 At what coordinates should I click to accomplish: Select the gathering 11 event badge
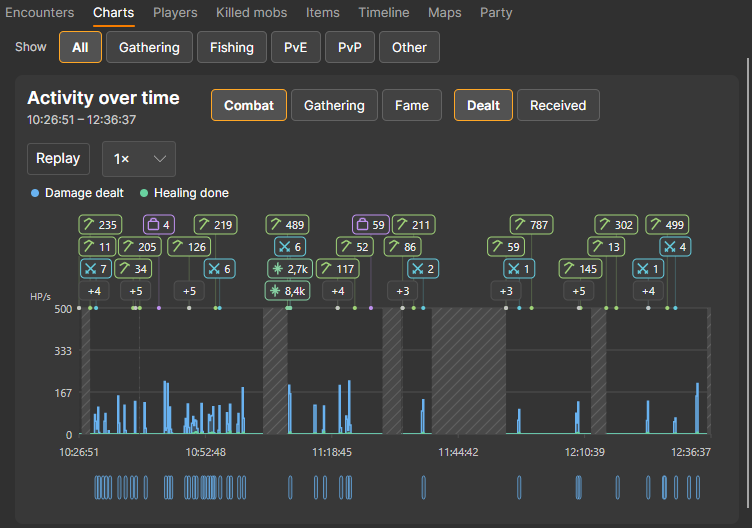tap(97, 246)
